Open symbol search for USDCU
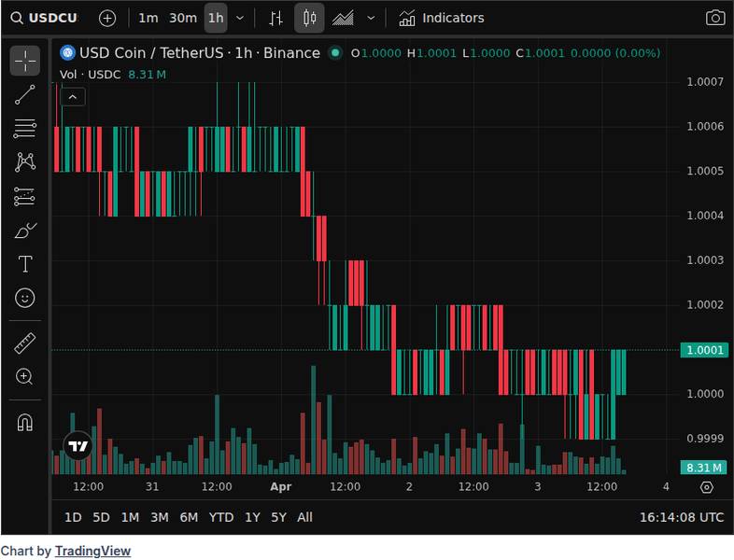Screen dimensions: 734x560 click(x=44, y=19)
